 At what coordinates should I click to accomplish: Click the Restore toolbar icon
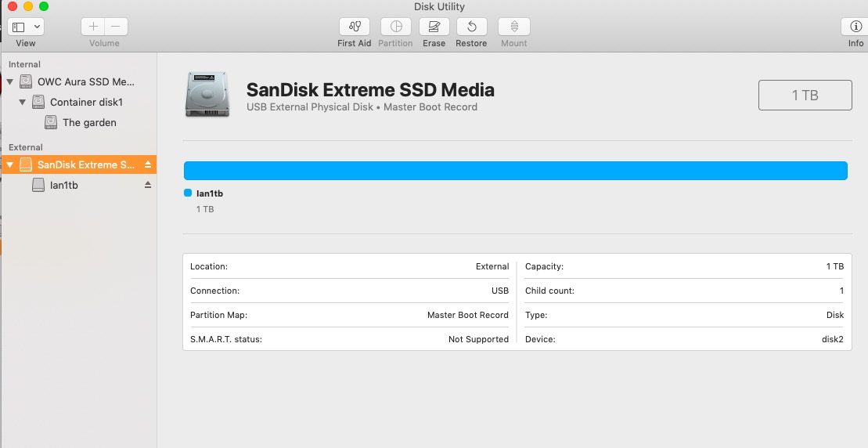(472, 27)
